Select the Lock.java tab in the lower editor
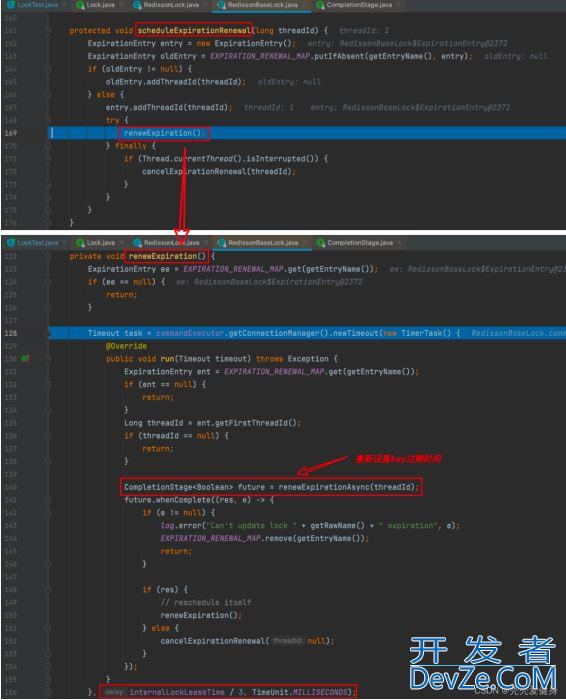 (100, 242)
